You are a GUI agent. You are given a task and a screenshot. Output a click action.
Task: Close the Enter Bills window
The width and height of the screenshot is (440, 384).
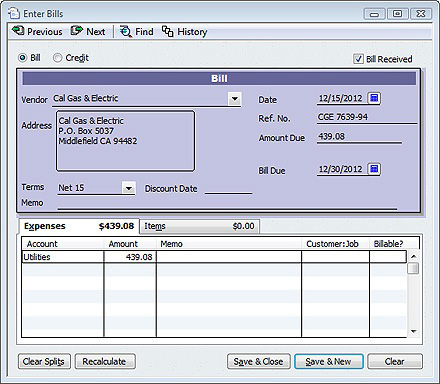click(x=421, y=14)
